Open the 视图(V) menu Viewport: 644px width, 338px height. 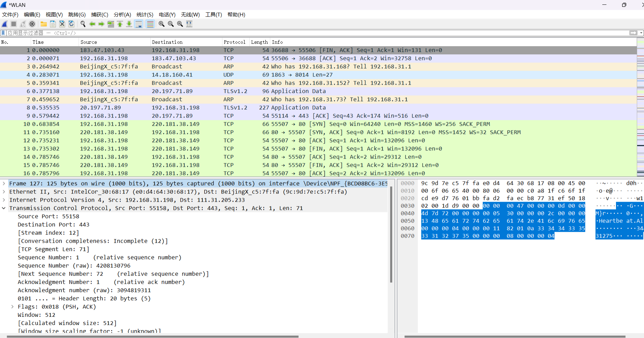click(54, 15)
